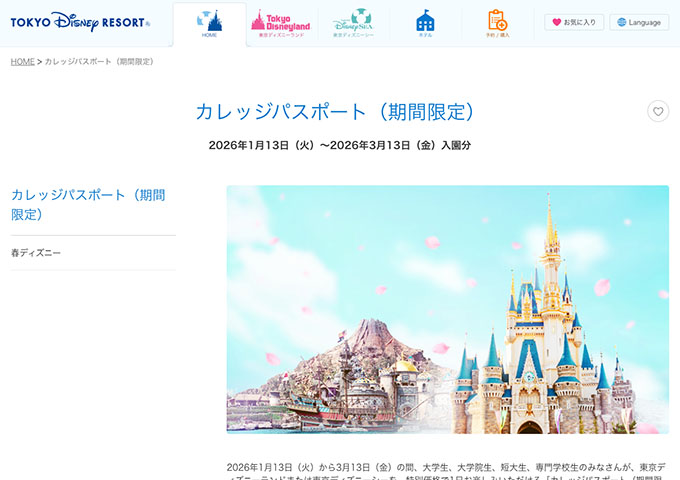Select the HOME castle tab
680x480 pixels.
tap(209, 24)
